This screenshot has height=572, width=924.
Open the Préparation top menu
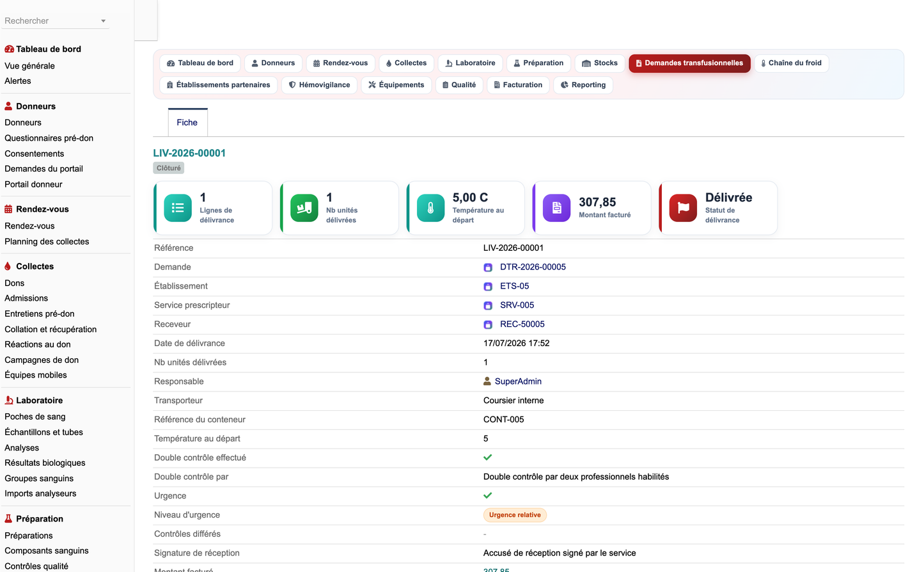pos(538,63)
